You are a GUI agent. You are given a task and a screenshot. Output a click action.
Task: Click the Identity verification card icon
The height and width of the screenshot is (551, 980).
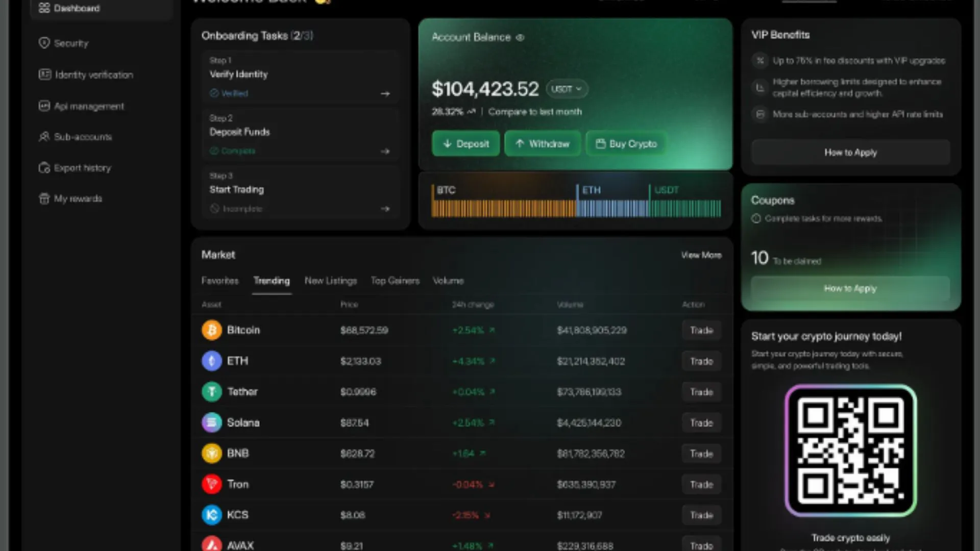44,74
